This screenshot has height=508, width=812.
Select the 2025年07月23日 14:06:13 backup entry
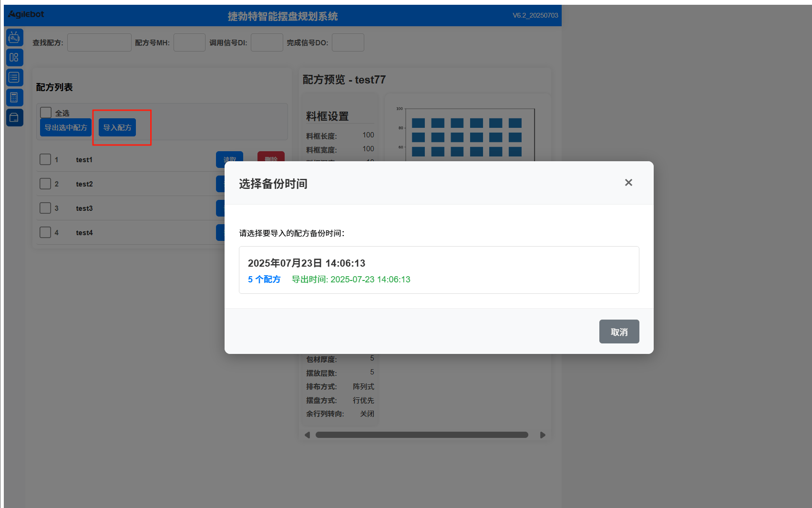tap(439, 270)
